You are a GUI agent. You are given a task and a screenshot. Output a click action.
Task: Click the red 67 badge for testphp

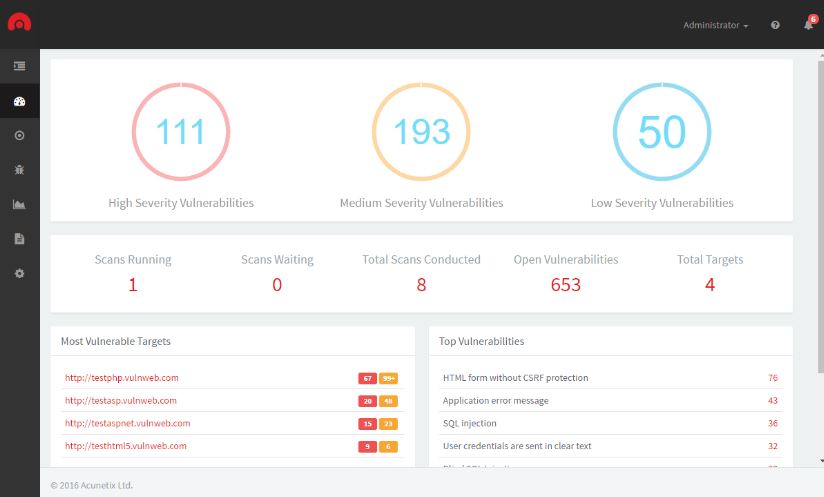[x=367, y=378]
